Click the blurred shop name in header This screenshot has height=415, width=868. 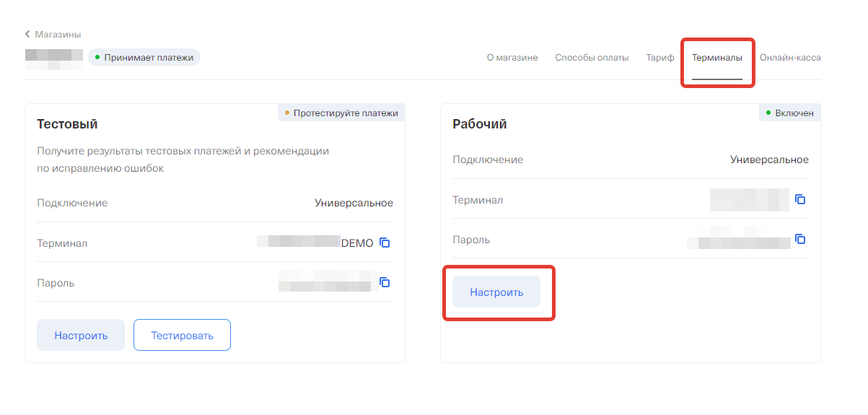coord(53,58)
